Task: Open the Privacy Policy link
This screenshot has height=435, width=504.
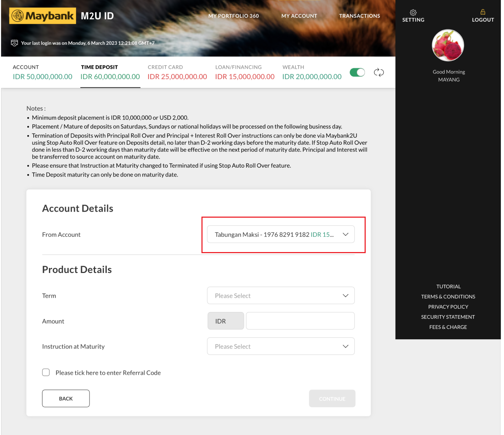Action: point(448,307)
